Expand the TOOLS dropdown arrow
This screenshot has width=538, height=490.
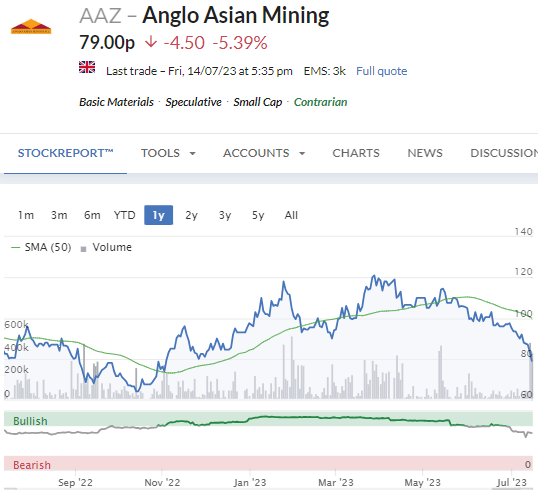(193, 153)
